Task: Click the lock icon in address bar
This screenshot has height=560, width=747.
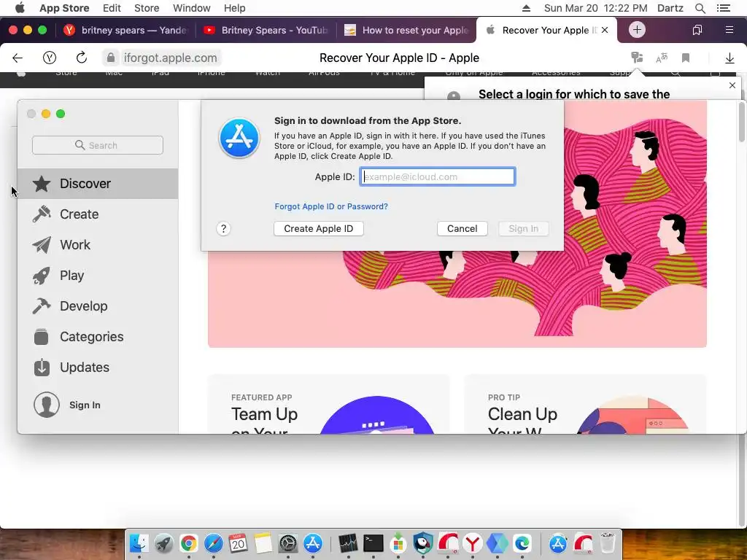Action: point(111,58)
